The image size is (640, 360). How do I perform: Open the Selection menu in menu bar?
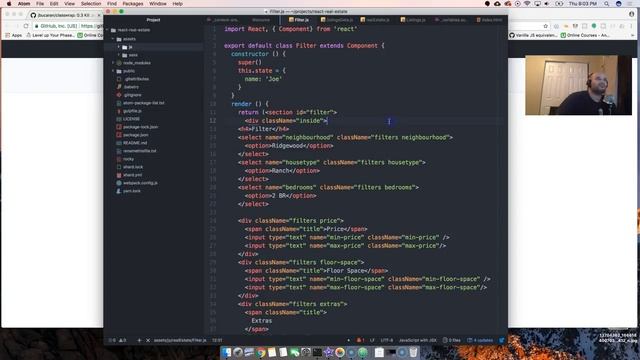coord(91,4)
